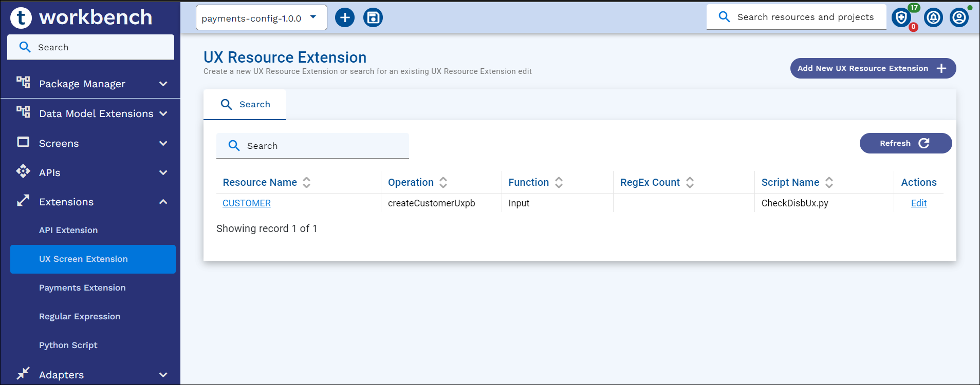980x385 pixels.
Task: Open payments-config-1.0.0 project dropdown
Action: pos(261,17)
